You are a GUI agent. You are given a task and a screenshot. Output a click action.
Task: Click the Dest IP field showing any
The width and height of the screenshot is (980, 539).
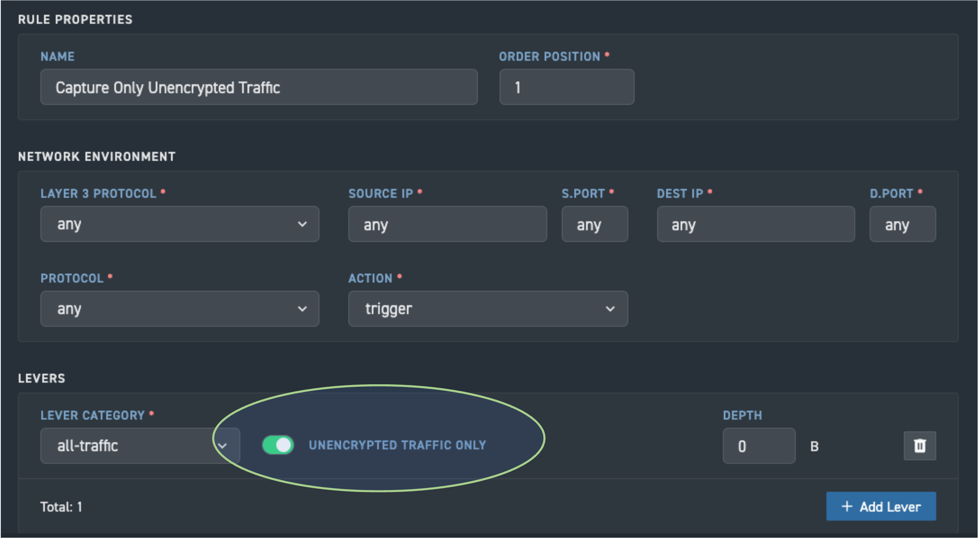coord(755,224)
